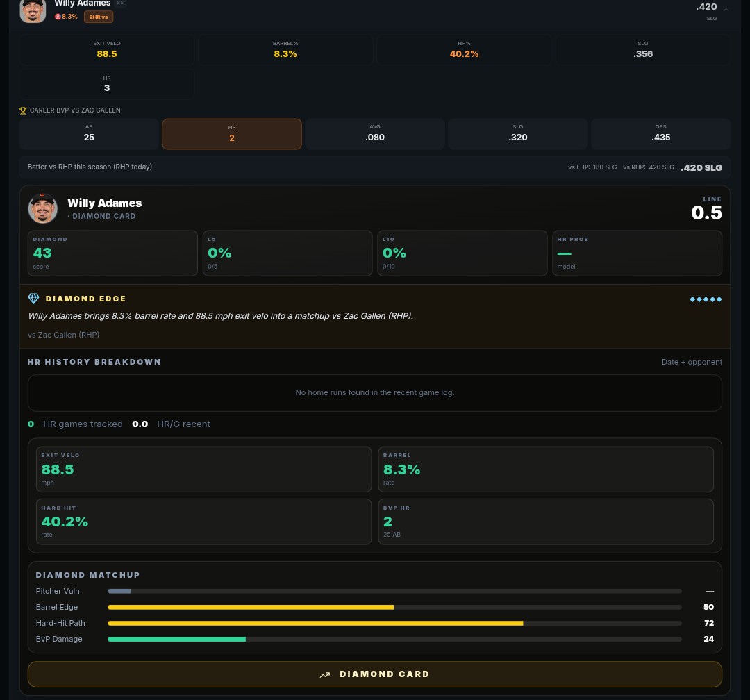Click the BvP Damage progress bar
Screen dimensions: 750x700
click(x=394, y=639)
